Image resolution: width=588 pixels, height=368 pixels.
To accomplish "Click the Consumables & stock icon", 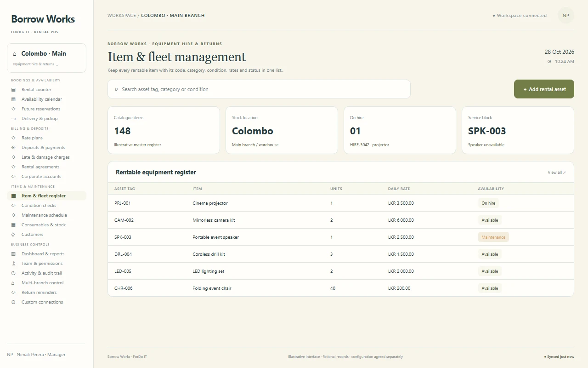I will [13, 225].
